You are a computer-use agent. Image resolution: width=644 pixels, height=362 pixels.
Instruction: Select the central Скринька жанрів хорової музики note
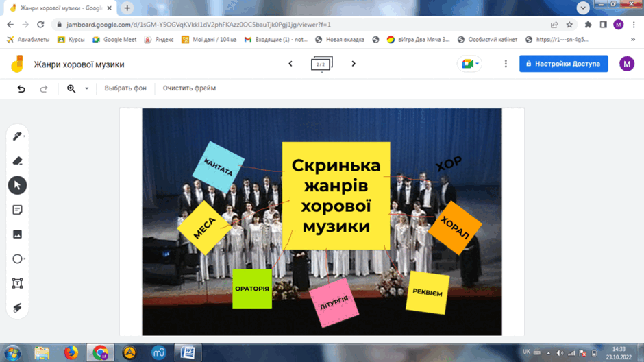336,195
